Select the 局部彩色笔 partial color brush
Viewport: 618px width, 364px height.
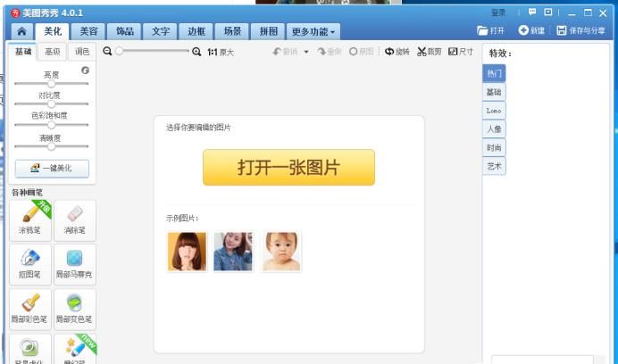click(30, 310)
